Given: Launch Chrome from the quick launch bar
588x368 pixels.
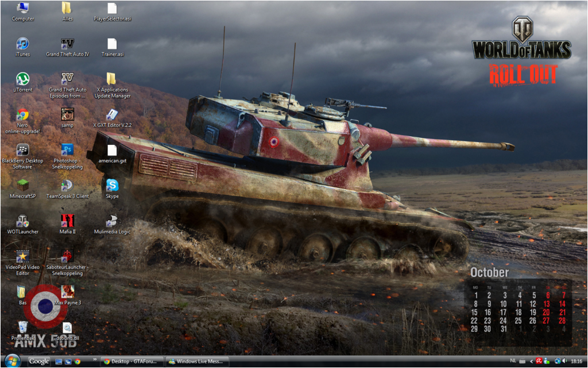Looking at the screenshot, I should pyautogui.click(x=78, y=362).
